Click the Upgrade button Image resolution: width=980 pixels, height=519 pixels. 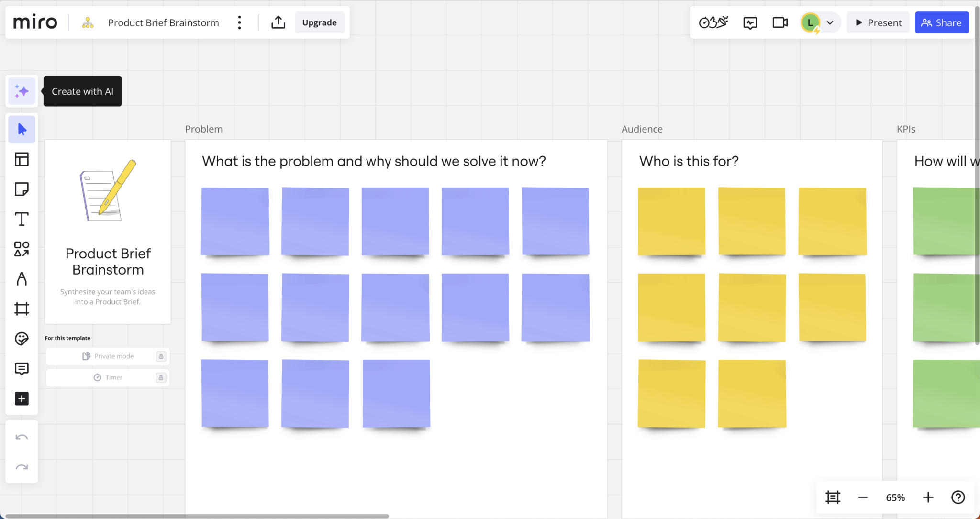[319, 22]
